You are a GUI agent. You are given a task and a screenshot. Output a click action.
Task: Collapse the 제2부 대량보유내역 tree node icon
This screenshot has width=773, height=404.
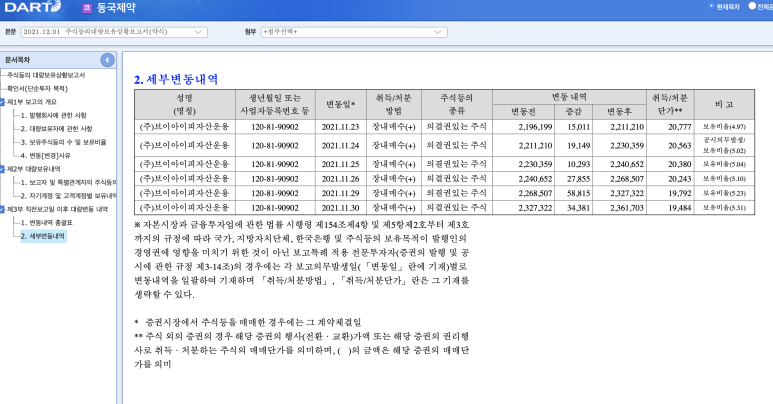[x=2, y=169]
